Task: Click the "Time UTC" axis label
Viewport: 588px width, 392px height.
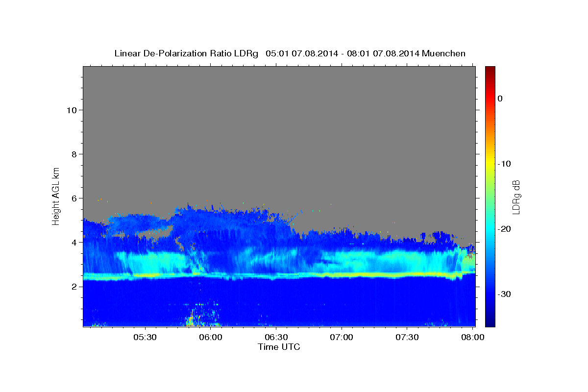Action: (x=279, y=347)
